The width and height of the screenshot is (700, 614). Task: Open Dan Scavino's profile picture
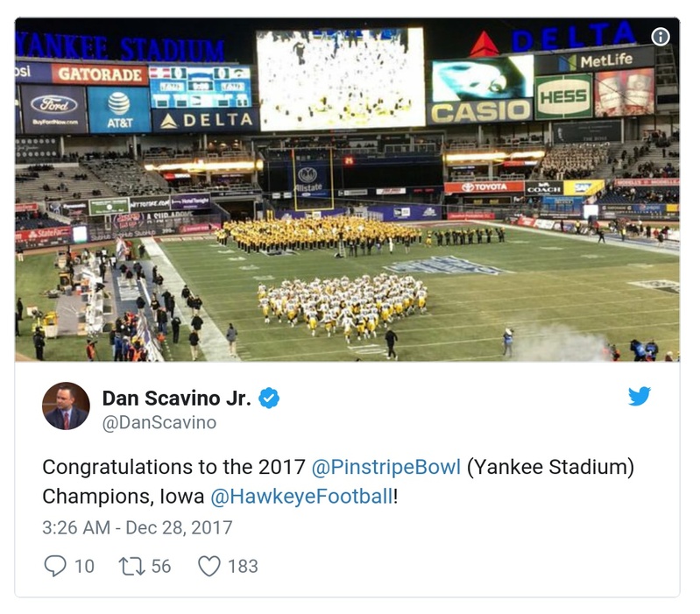pyautogui.click(x=66, y=406)
